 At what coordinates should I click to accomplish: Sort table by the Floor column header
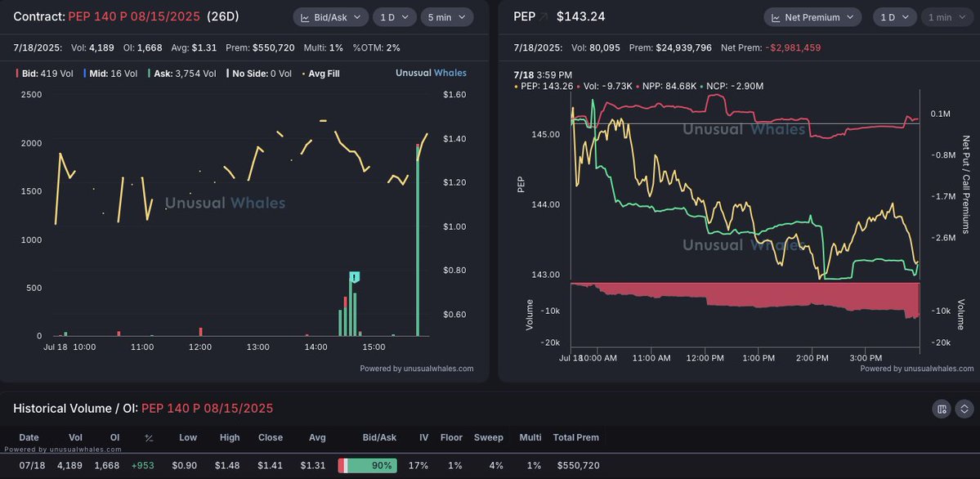tap(451, 438)
